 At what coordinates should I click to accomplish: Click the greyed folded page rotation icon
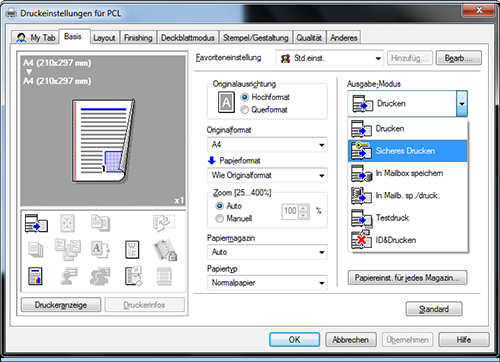pyautogui.click(x=164, y=223)
